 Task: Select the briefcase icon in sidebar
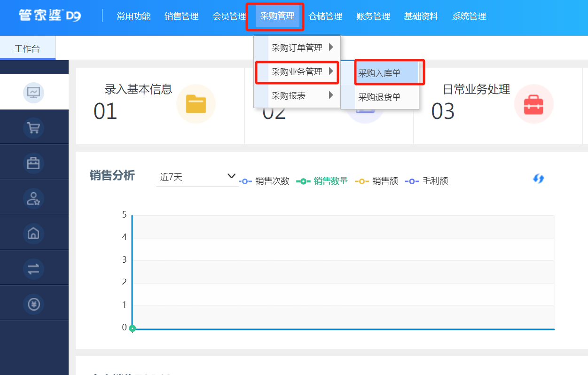[x=33, y=163]
